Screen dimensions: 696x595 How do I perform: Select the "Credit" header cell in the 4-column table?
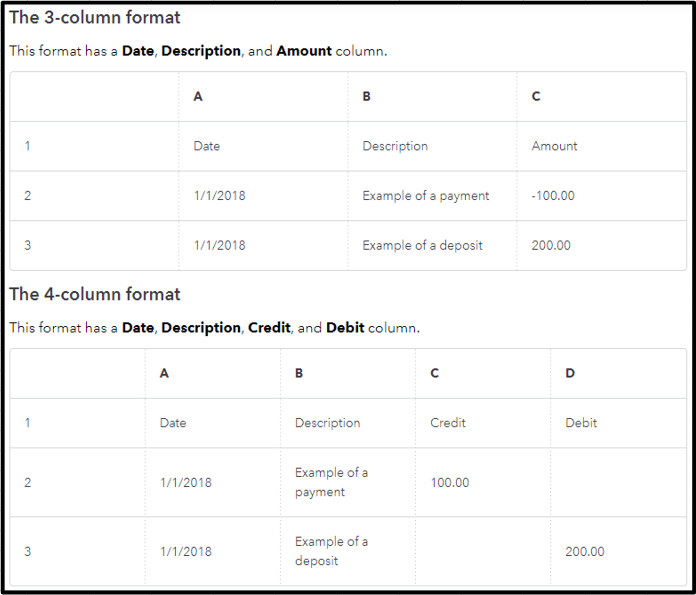(448, 423)
